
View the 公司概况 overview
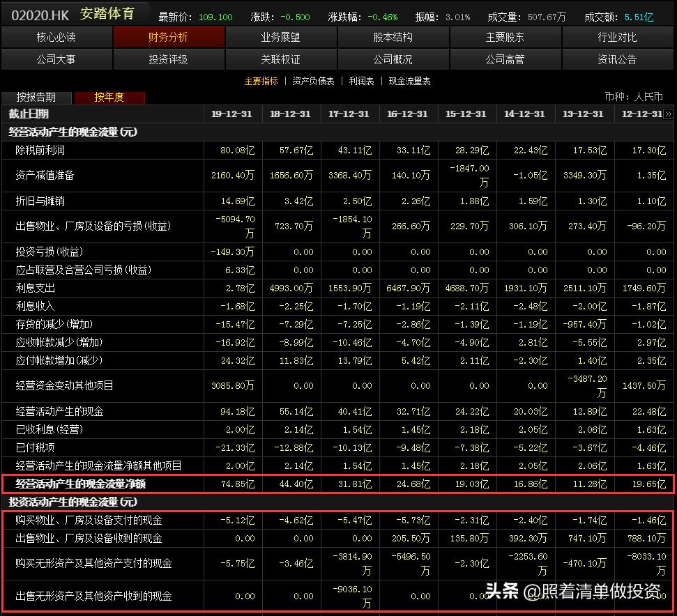pyautogui.click(x=393, y=59)
